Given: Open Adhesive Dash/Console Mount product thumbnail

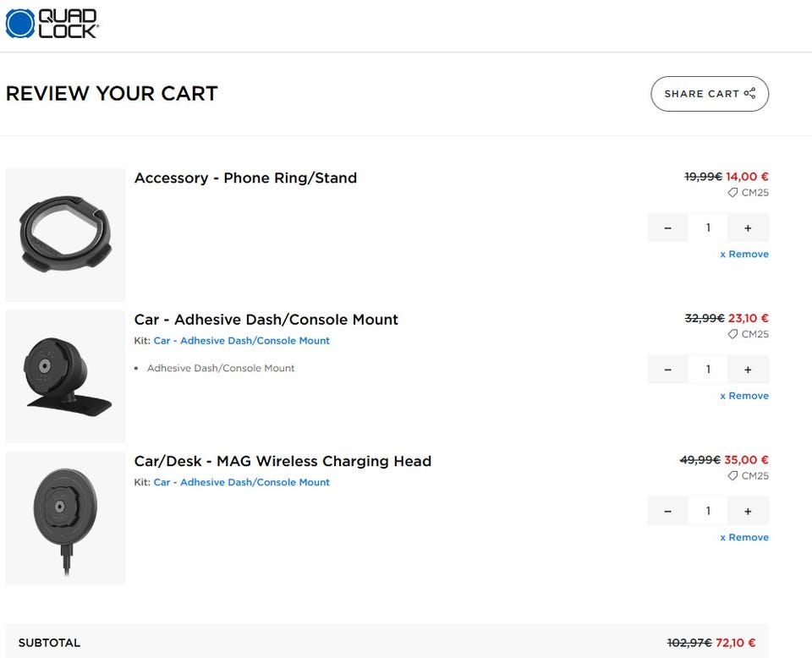Looking at the screenshot, I should tap(65, 376).
